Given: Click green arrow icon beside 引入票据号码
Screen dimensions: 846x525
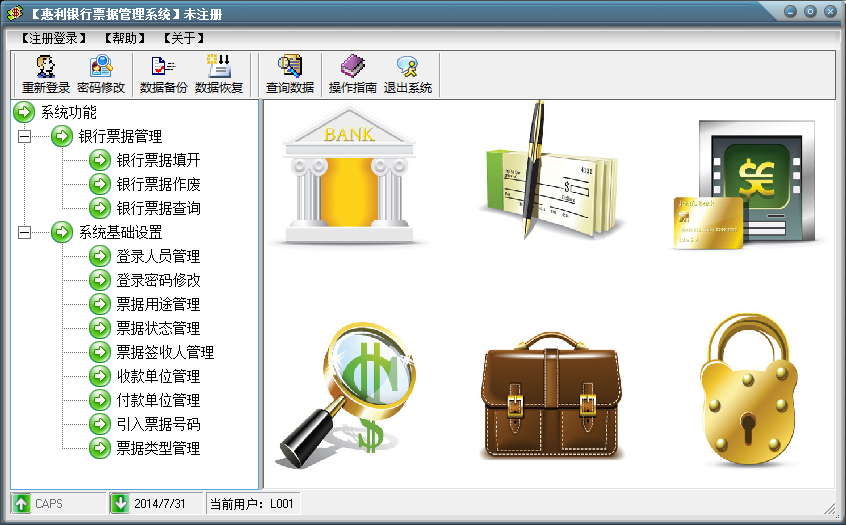Looking at the screenshot, I should [x=100, y=424].
